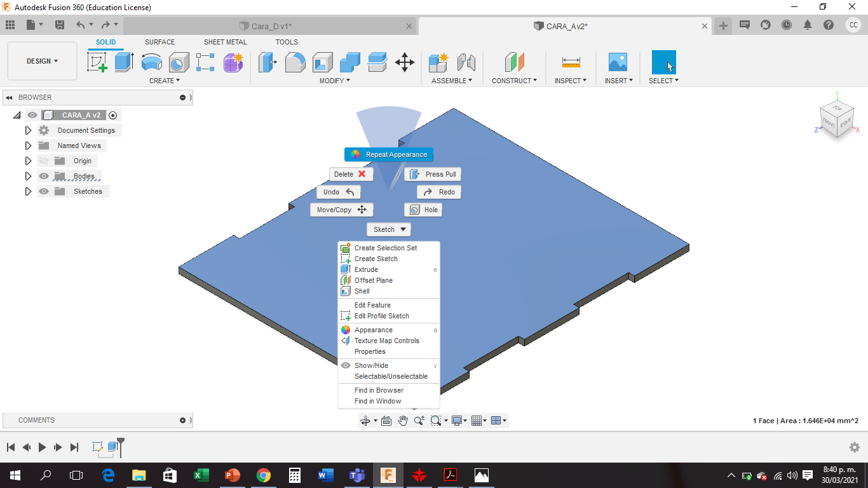Click the ViewCube in the viewport corner

[x=837, y=119]
